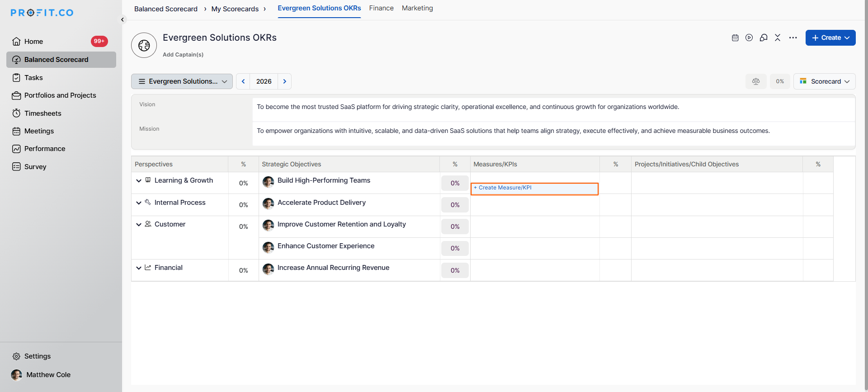Click Create Measure/KPI link
868x392 pixels.
(x=505, y=188)
